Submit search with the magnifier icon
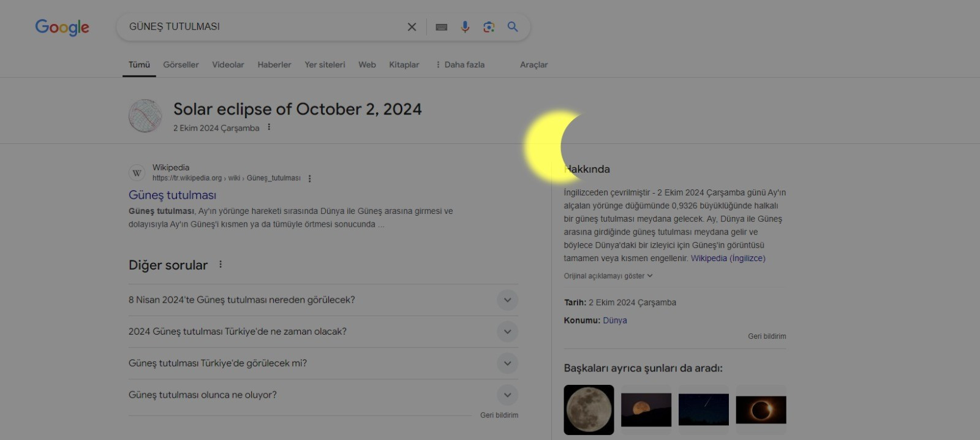 [513, 27]
